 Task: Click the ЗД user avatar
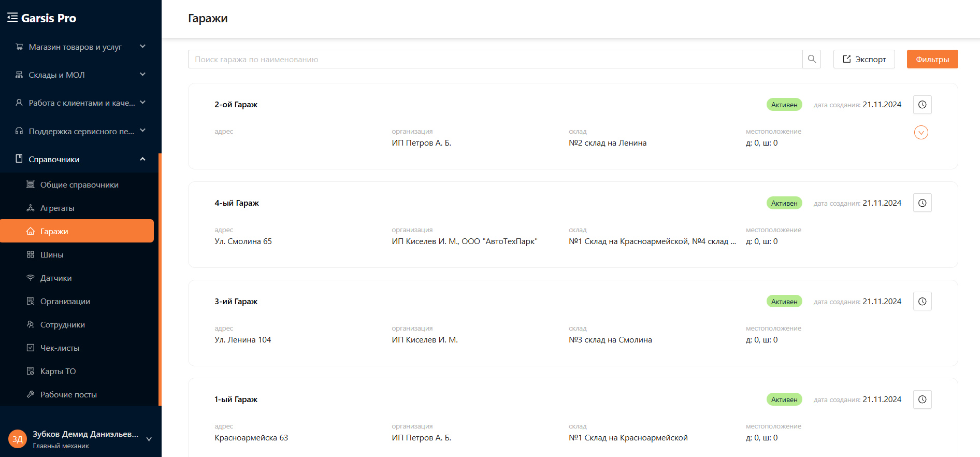(18, 439)
